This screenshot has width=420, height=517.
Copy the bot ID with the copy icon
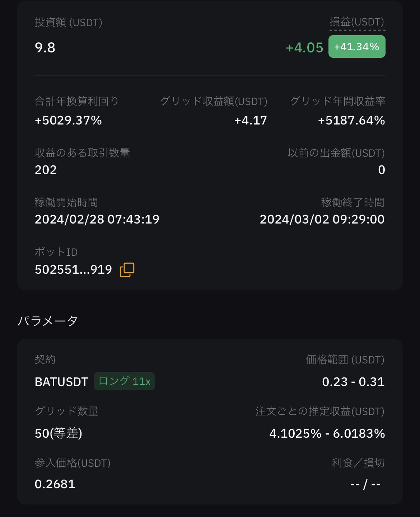coord(127,269)
